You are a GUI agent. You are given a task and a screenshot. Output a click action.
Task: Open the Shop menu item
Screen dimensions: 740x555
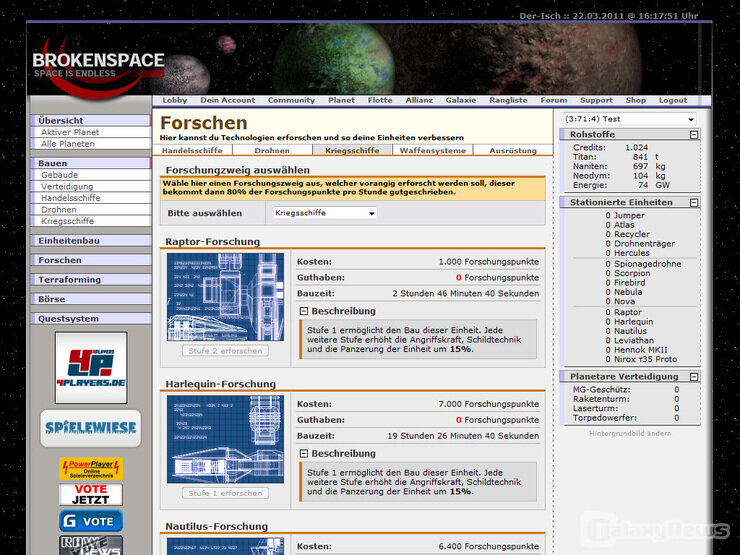(x=636, y=100)
